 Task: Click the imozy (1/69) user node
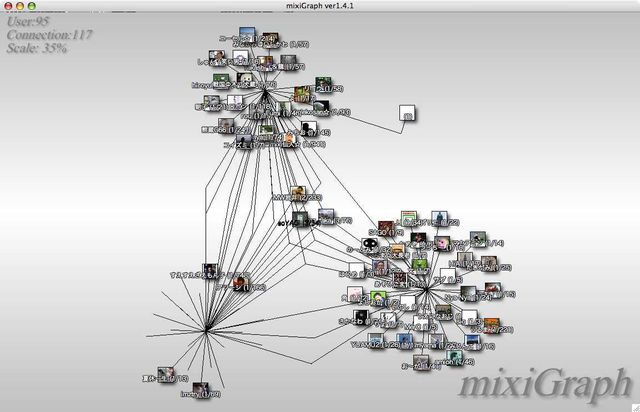pos(200,389)
